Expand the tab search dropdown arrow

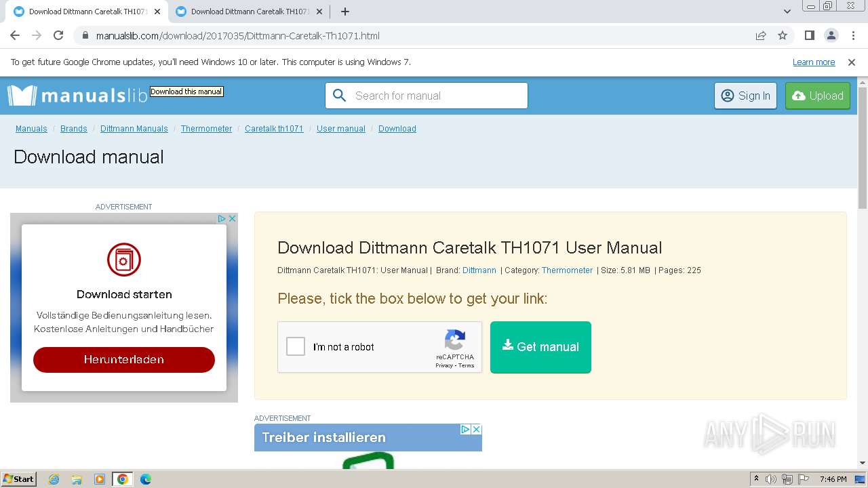pyautogui.click(x=787, y=12)
